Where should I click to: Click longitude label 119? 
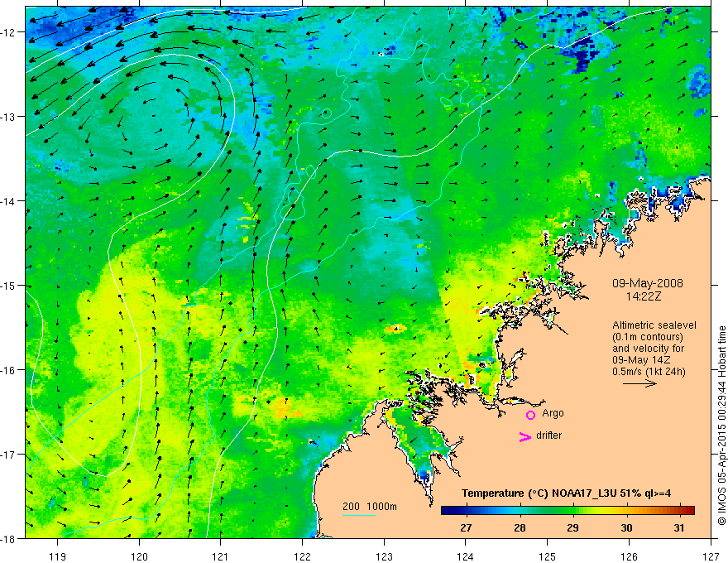(58, 556)
